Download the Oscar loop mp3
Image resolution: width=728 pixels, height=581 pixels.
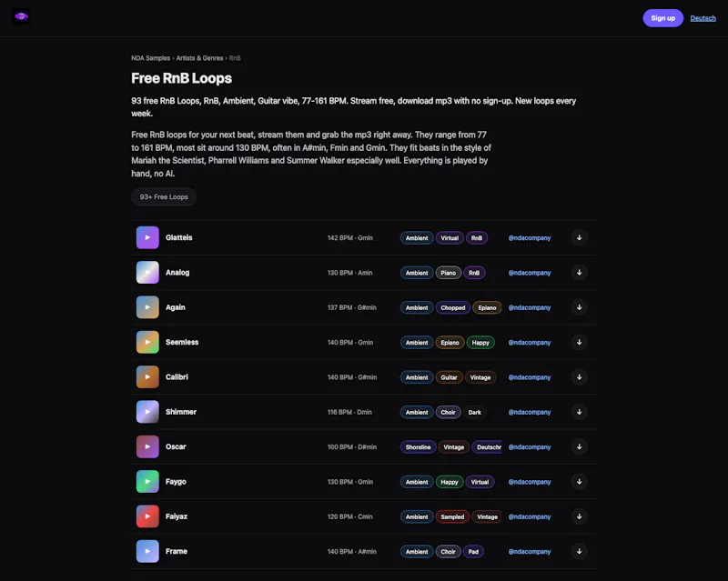579,446
